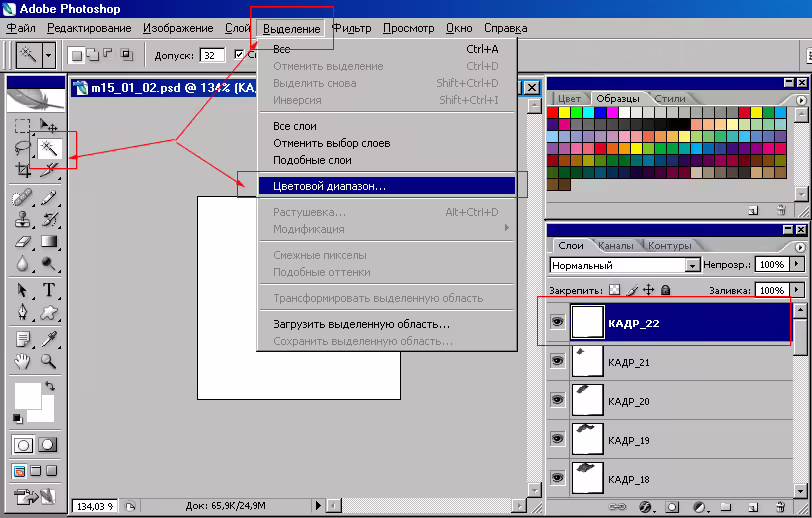This screenshot has height=518, width=812.
Task: Expand Модификация submenu
Action: point(386,229)
